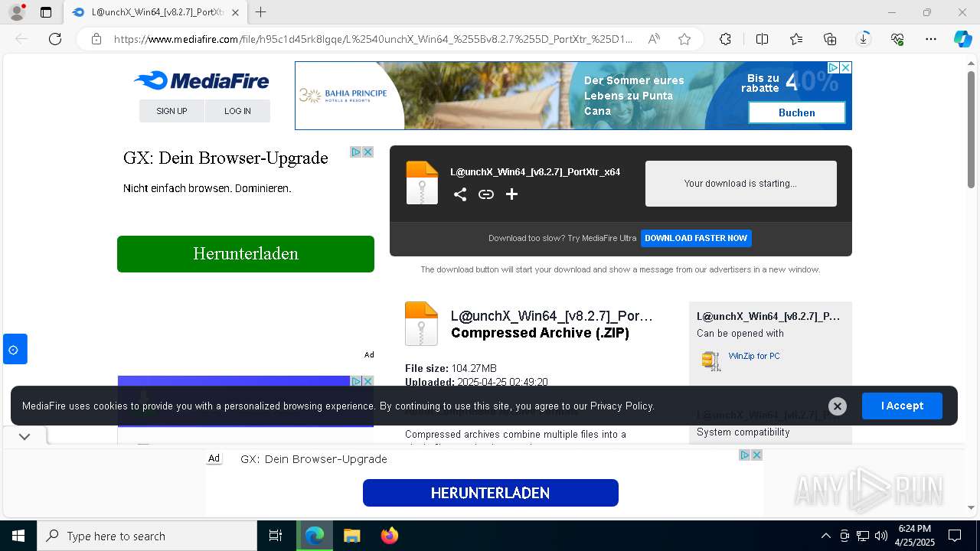Open the Extensions puzzle icon
The width and height of the screenshot is (980, 551).
coord(725,39)
